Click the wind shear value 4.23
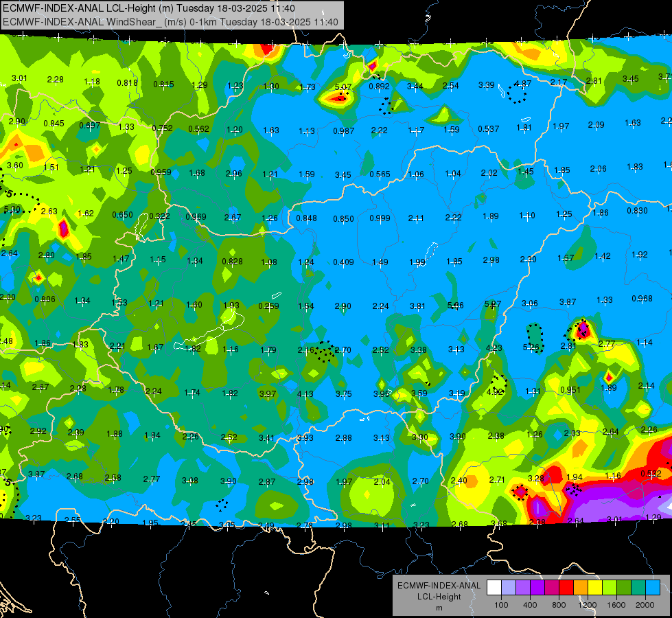This screenshot has height=618, width=672. (x=494, y=348)
